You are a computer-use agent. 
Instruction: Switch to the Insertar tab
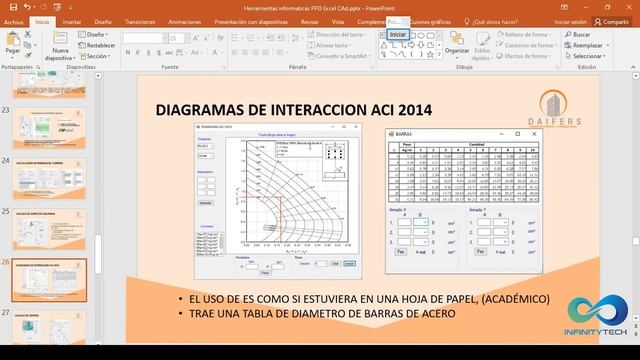[72, 22]
